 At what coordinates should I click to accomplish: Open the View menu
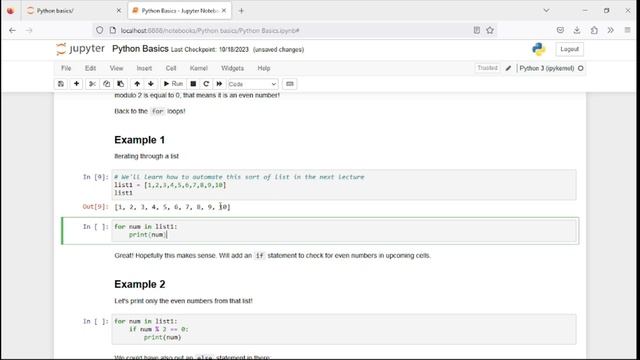pos(116,68)
